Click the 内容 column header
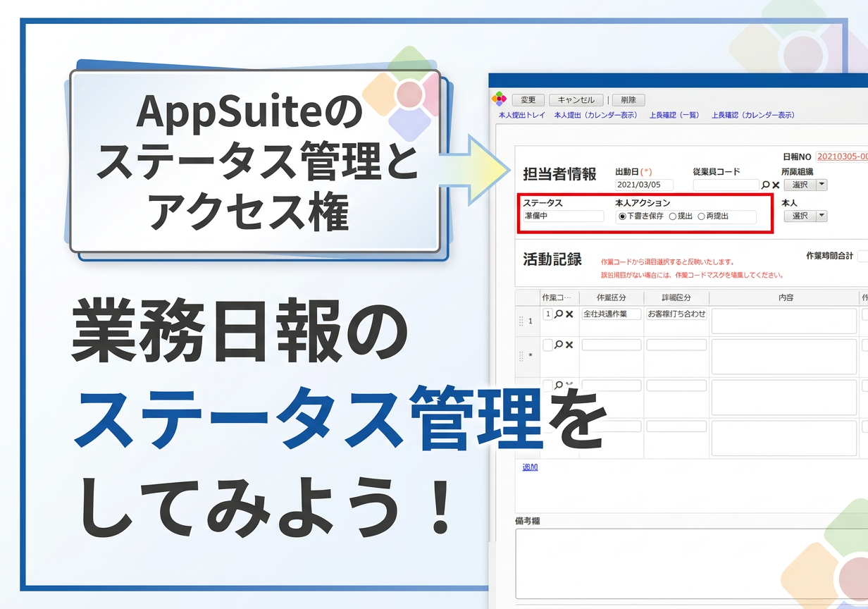Viewport: 868px width, 609px height. 786,297
